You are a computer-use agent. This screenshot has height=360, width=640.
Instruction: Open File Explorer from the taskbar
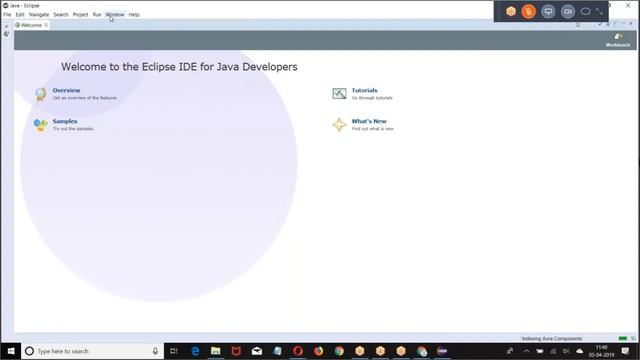(x=216, y=351)
